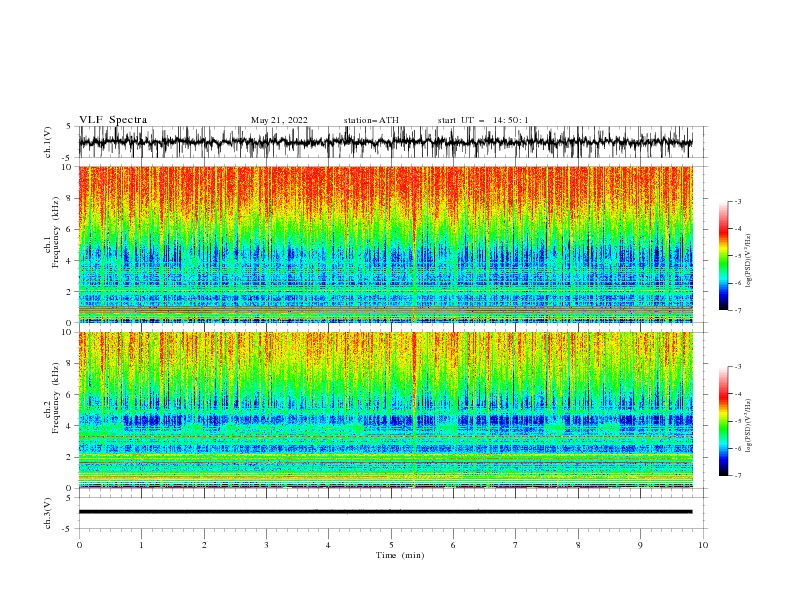
Task: Click the "-3" tick on ch.1 colorbar
Action: click(737, 201)
